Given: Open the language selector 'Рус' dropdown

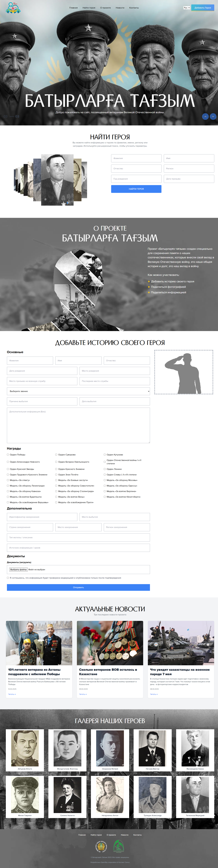Looking at the screenshot, I should pyautogui.click(x=187, y=8).
